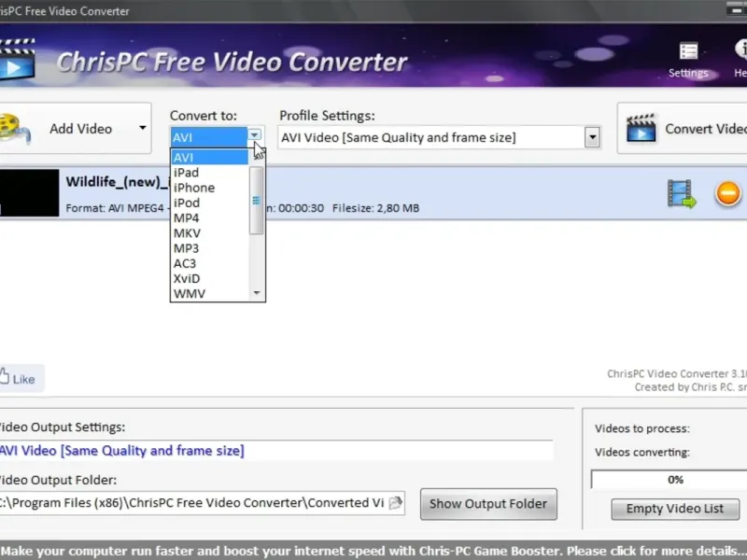
Task: Click the Chris-PC Game Booster promo banner
Action: coord(373,551)
